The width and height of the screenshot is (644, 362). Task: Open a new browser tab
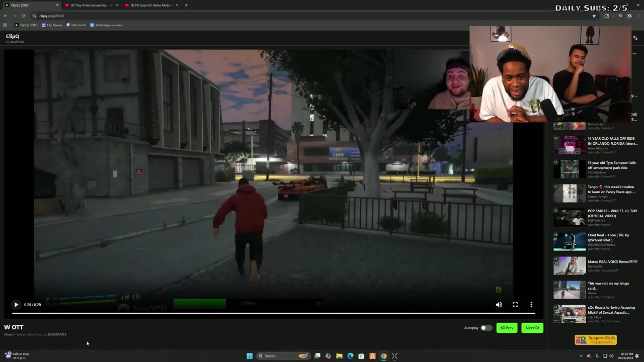pyautogui.click(x=186, y=5)
